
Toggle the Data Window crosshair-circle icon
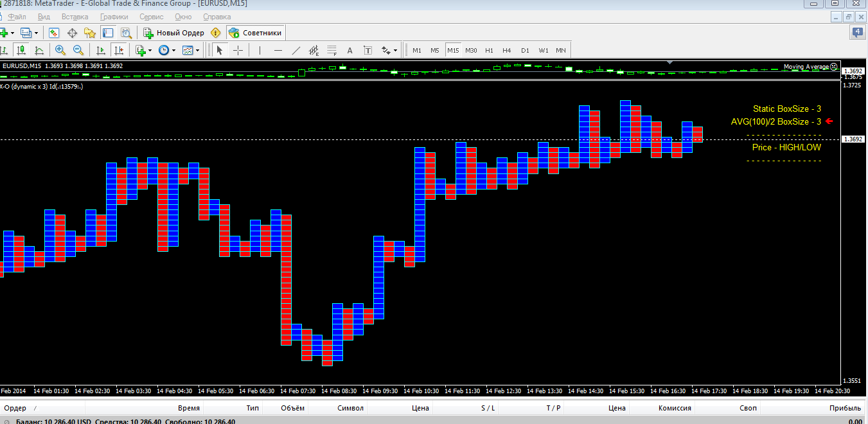pyautogui.click(x=73, y=33)
